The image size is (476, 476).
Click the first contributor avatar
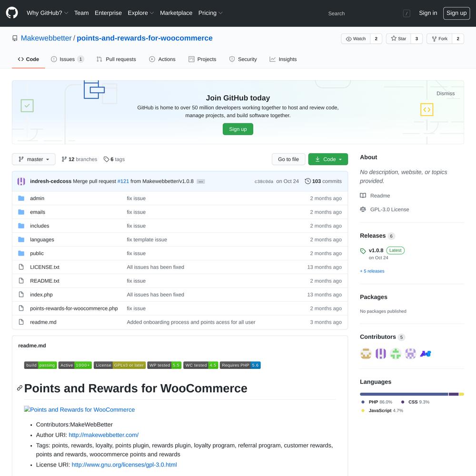pyautogui.click(x=366, y=354)
